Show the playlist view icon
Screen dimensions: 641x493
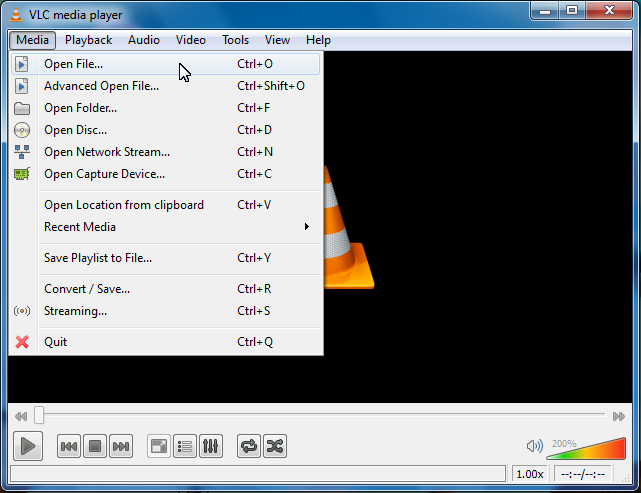(x=184, y=446)
